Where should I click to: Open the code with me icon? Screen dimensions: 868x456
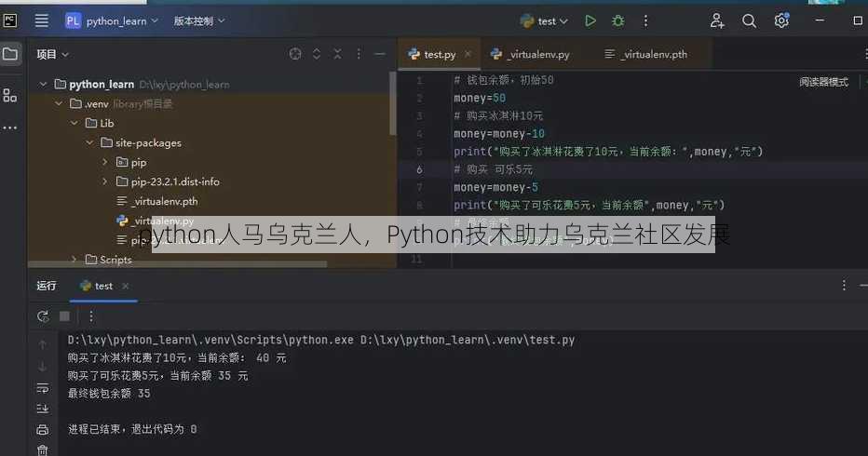click(x=717, y=21)
